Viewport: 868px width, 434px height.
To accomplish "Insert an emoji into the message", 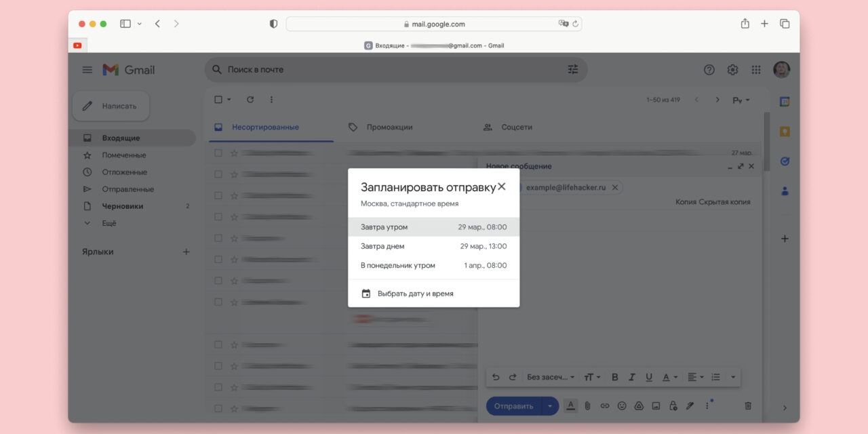I will point(622,406).
